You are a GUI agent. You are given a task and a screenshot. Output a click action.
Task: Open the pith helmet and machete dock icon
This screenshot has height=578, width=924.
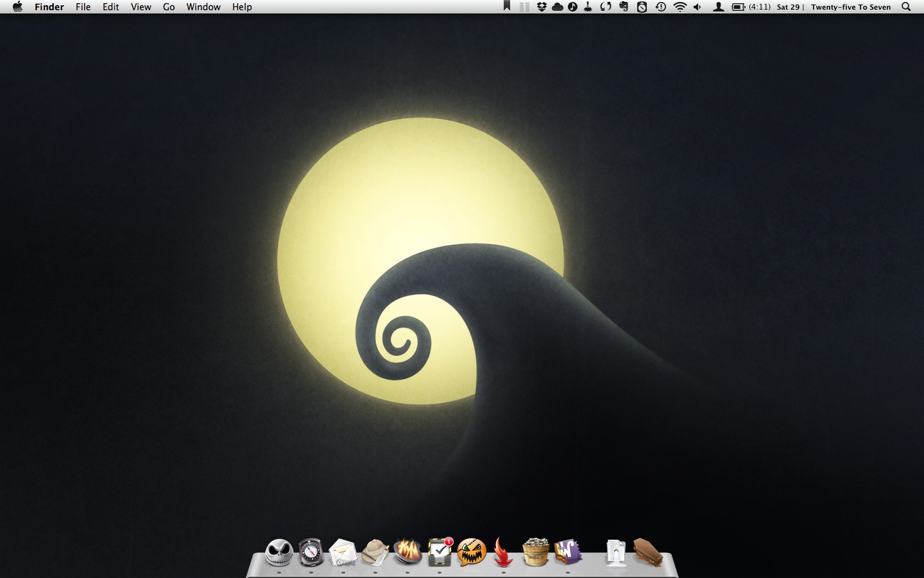(375, 552)
